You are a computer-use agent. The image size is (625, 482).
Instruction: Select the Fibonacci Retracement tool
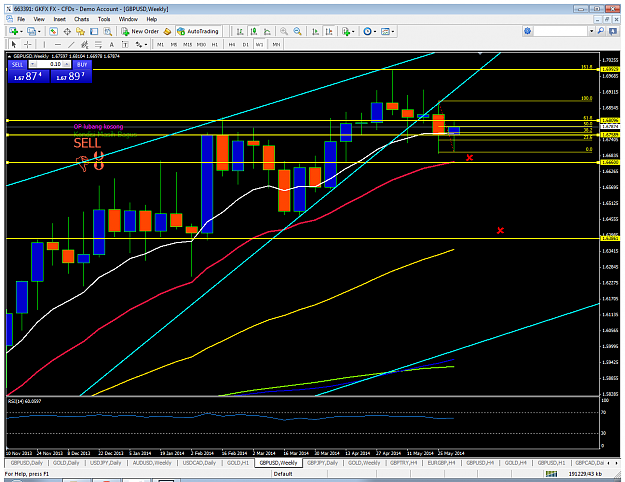click(x=98, y=44)
